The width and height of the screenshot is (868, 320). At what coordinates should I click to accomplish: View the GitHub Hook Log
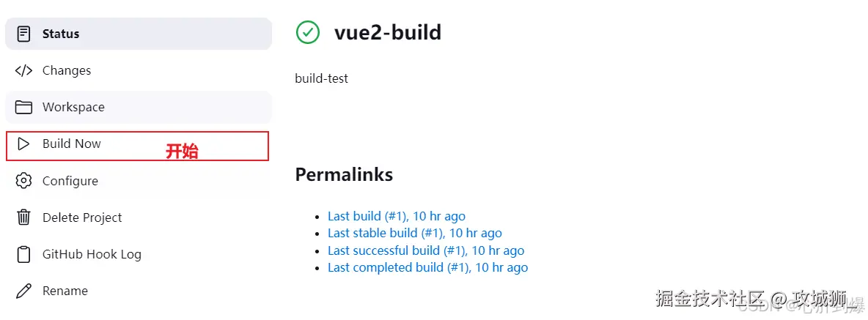pos(92,254)
